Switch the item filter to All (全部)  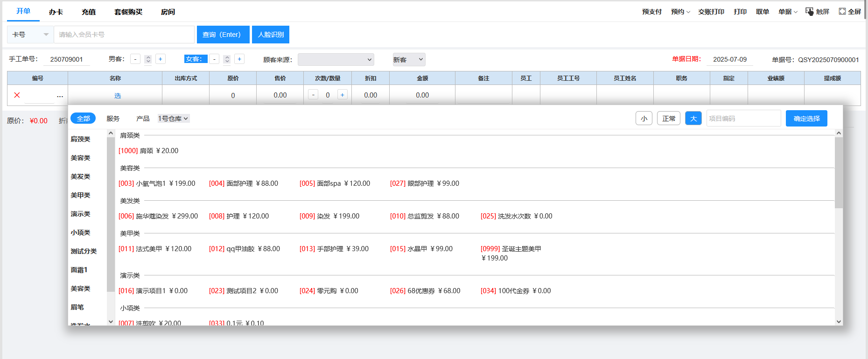tap(83, 119)
